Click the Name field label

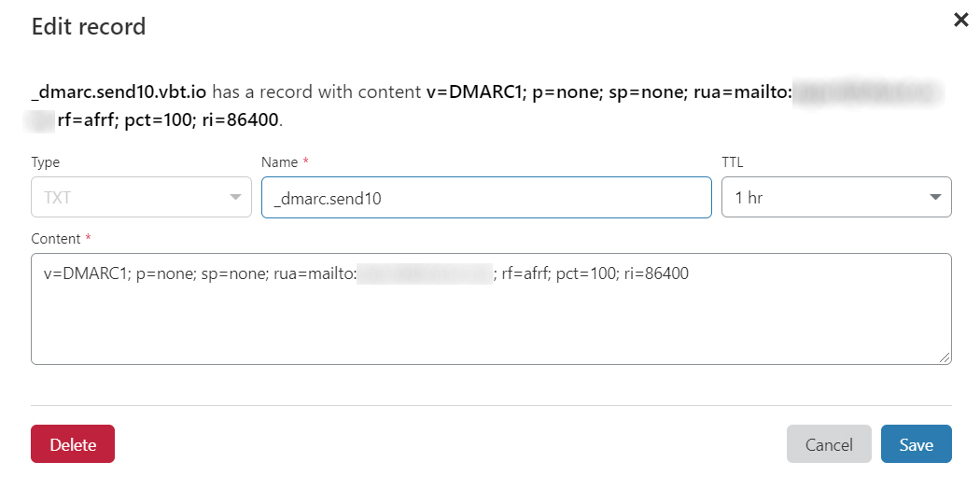[279, 162]
